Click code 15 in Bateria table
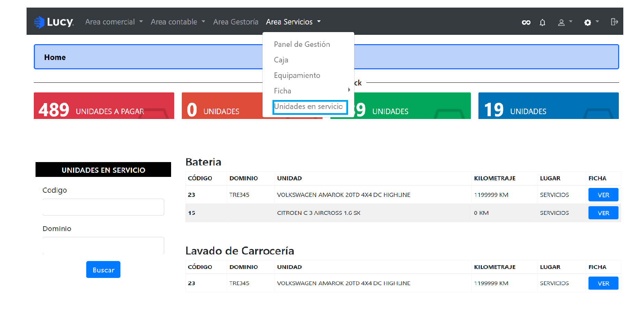 click(x=191, y=213)
